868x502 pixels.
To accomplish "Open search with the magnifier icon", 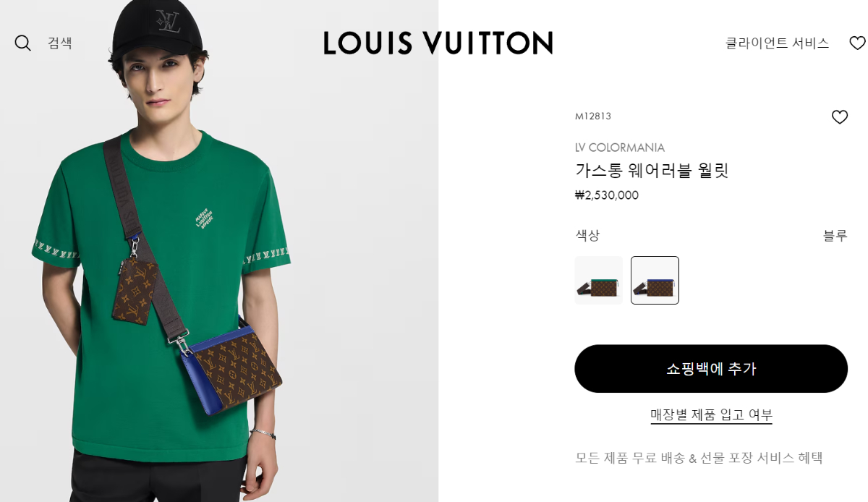I will (23, 43).
